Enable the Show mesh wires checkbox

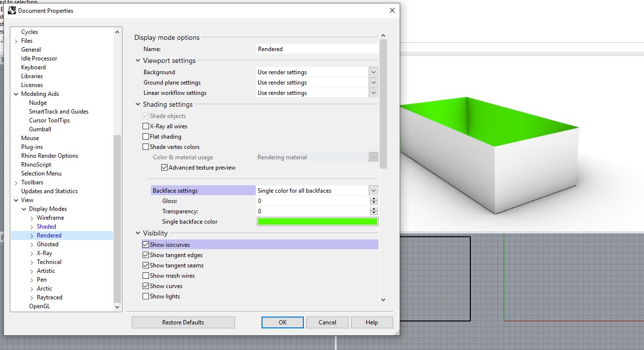(146, 276)
